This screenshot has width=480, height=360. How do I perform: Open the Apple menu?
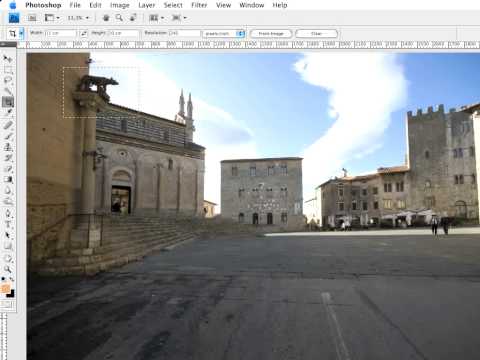point(13,5)
